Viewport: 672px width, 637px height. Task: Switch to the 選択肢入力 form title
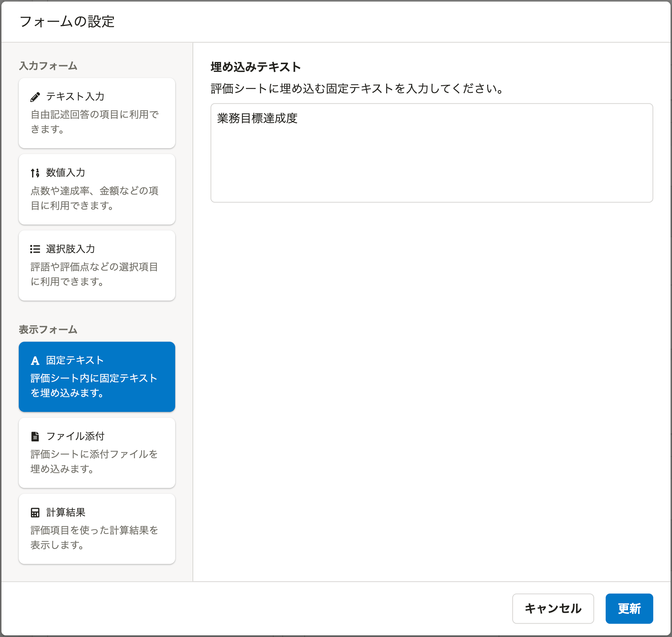(x=70, y=249)
